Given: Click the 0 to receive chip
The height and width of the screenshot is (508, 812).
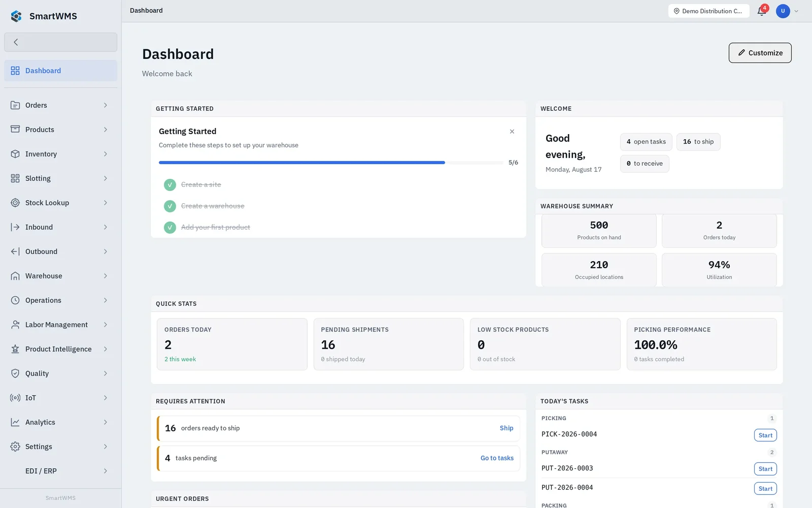Looking at the screenshot, I should 645,164.
